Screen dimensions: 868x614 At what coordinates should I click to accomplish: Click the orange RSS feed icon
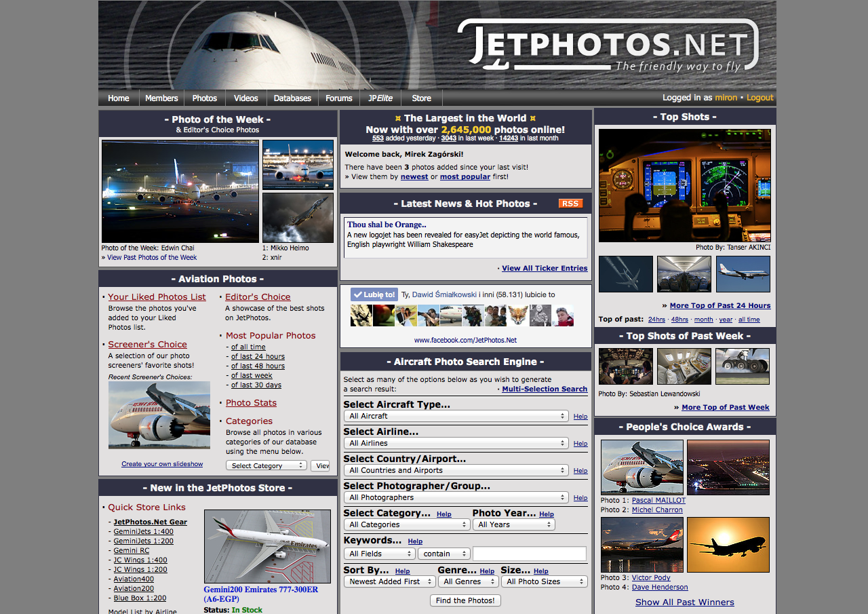click(570, 204)
